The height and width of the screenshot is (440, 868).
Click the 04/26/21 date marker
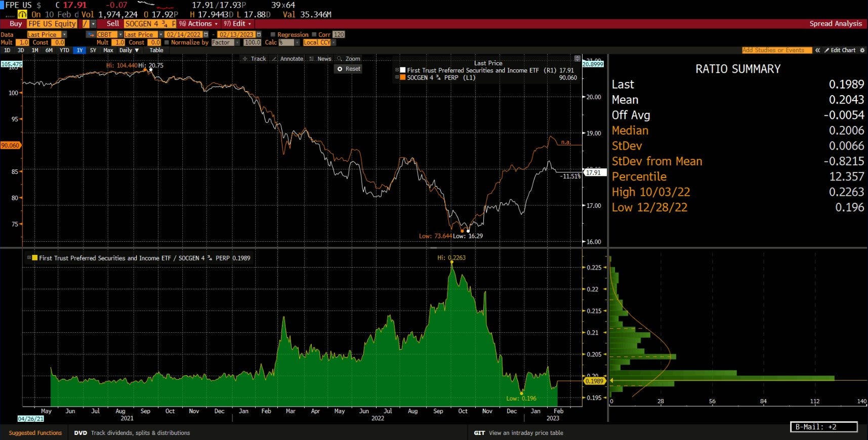tap(30, 419)
